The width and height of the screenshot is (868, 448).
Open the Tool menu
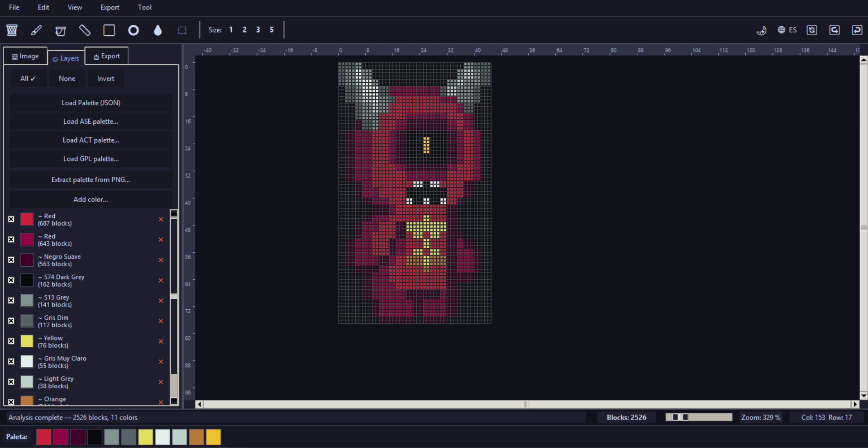(145, 7)
